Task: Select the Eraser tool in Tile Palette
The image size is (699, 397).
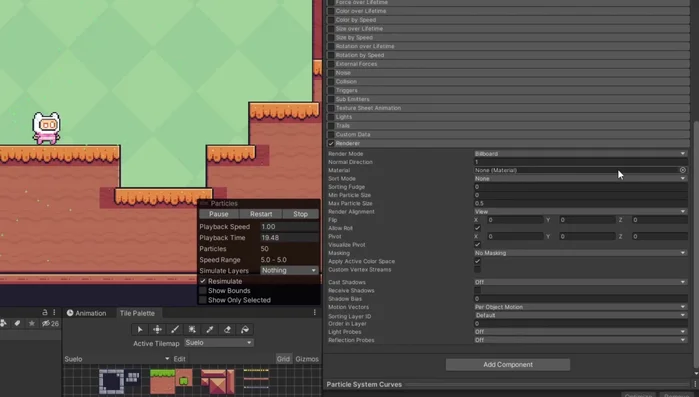Action: click(227, 330)
